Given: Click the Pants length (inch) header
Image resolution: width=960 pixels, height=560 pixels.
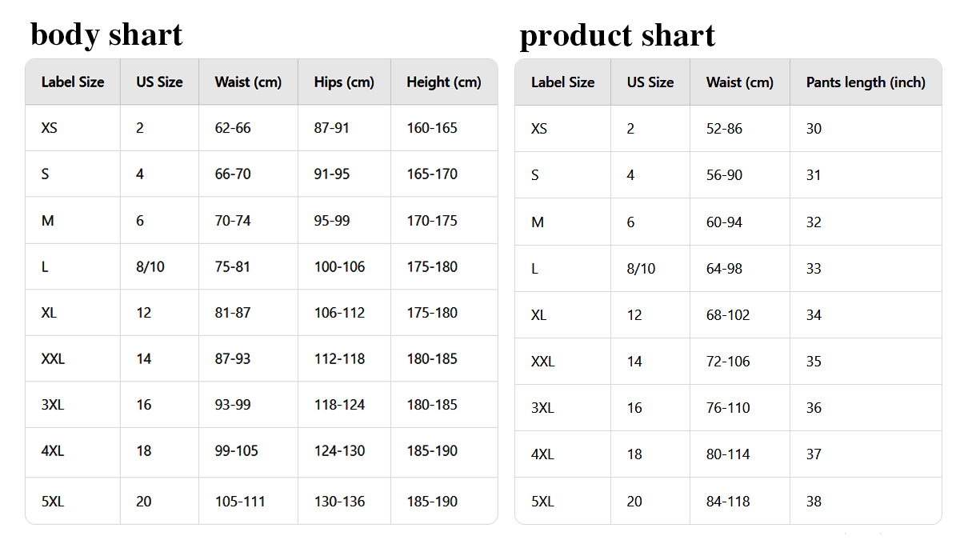Looking at the screenshot, I should [866, 82].
